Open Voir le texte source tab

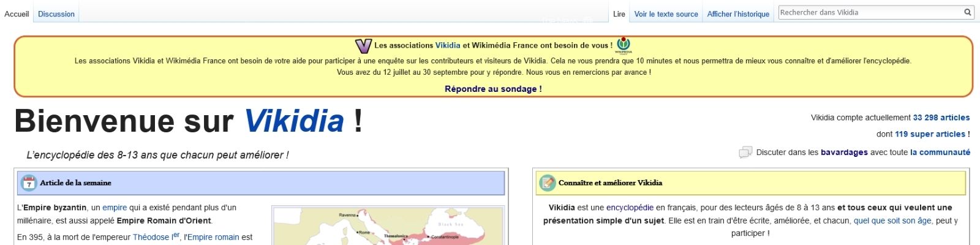point(666,14)
